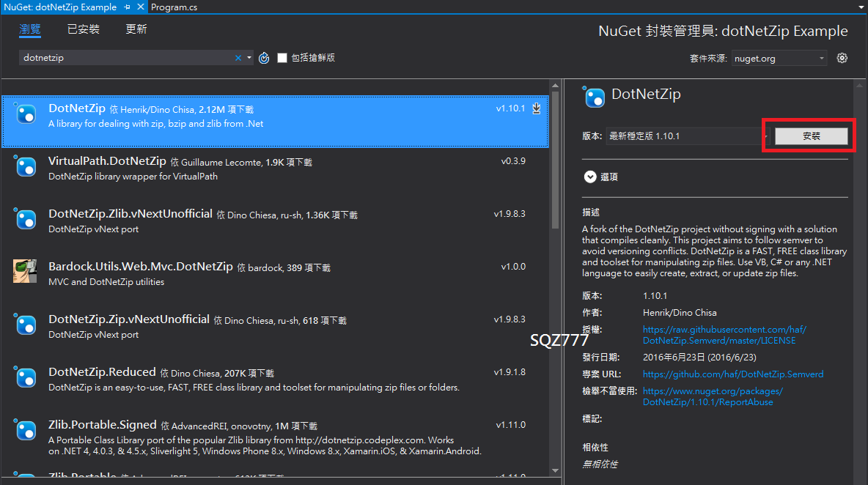The height and width of the screenshot is (485, 868).
Task: Click the release date 2016年6月23日 value
Action: tap(699, 358)
